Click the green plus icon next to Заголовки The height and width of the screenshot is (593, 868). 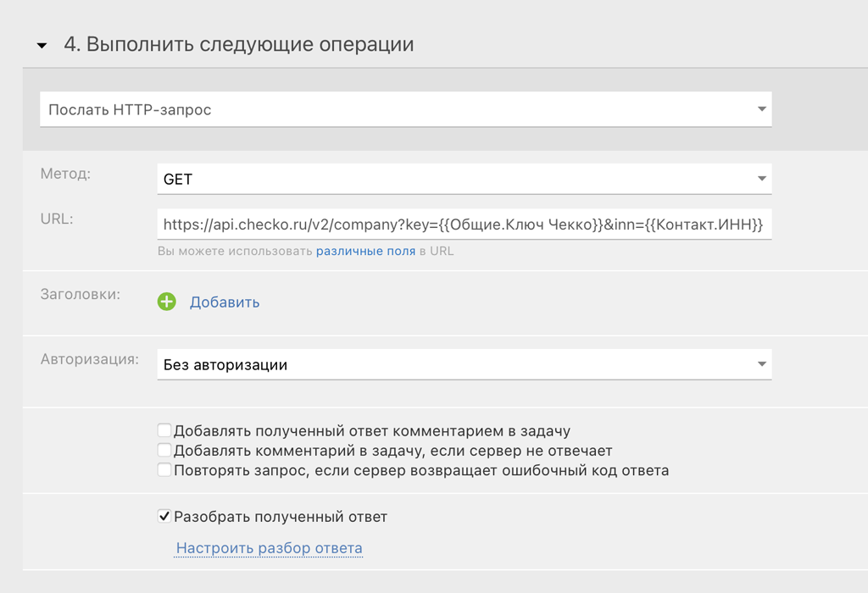click(166, 302)
